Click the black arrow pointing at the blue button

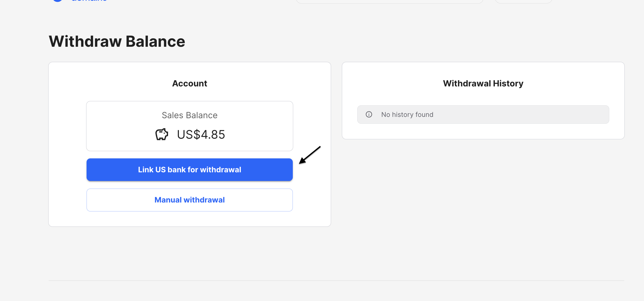pos(309,155)
